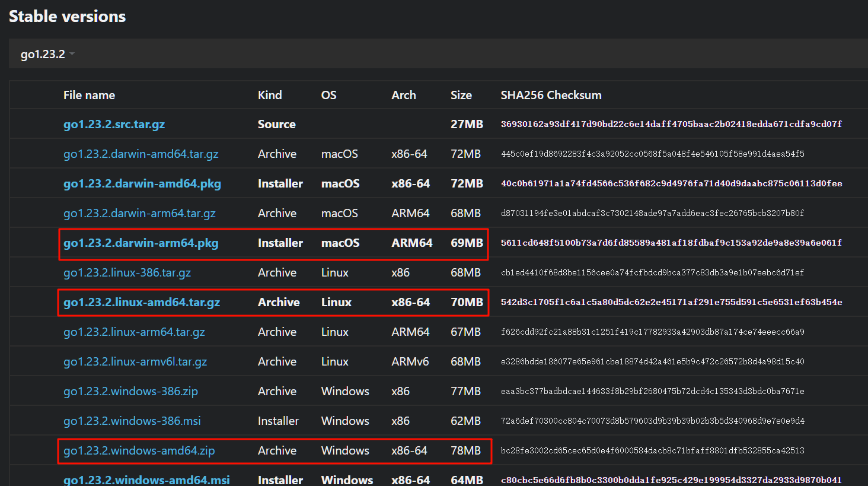Open go1.23.2.linux-386.tar.gz download link

coord(127,272)
